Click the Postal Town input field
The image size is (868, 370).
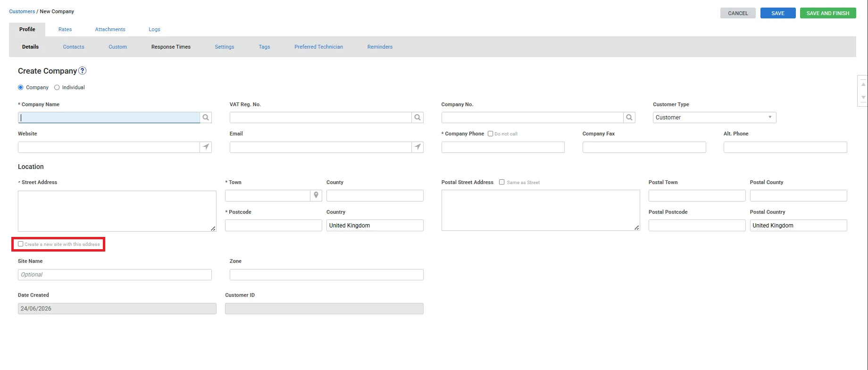tap(697, 195)
